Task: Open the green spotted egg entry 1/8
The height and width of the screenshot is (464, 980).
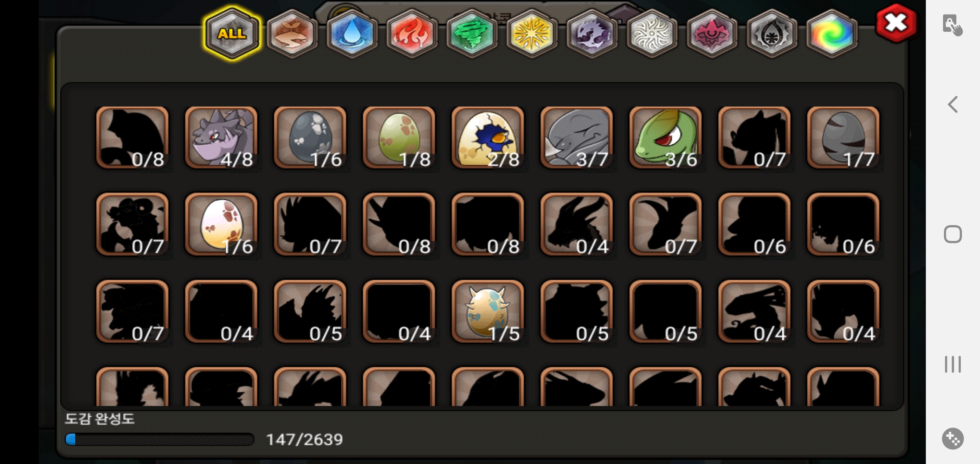Action: point(399,137)
